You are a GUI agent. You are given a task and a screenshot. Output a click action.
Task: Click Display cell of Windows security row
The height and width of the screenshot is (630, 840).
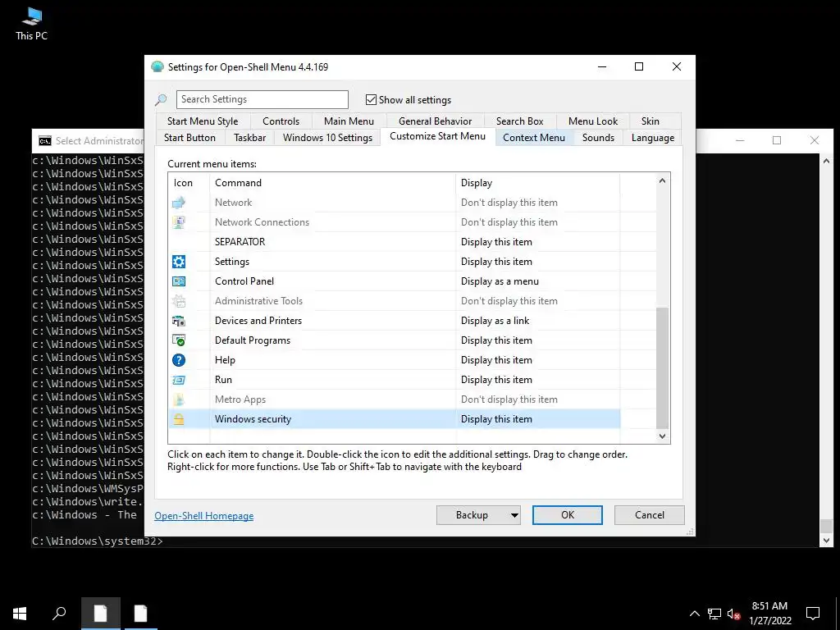coord(537,419)
